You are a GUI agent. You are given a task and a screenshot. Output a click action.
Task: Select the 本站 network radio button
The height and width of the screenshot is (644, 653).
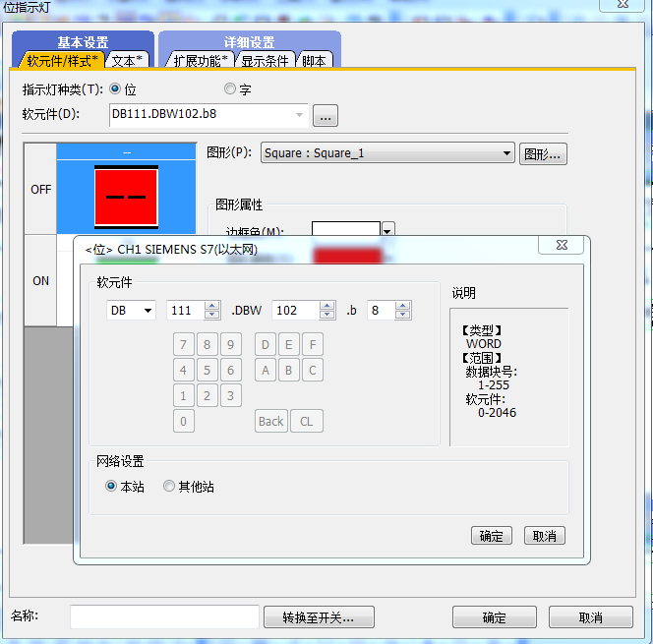[111, 486]
